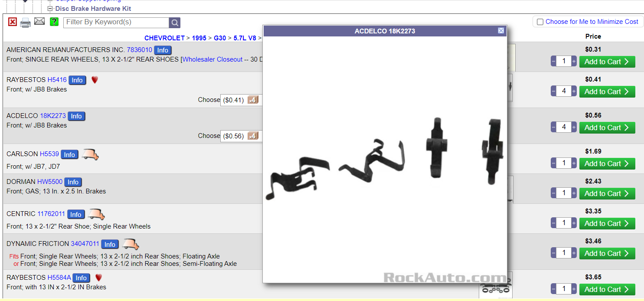Click the G30 breadcrumb link
Viewport: 644px width, 301px height.
220,38
